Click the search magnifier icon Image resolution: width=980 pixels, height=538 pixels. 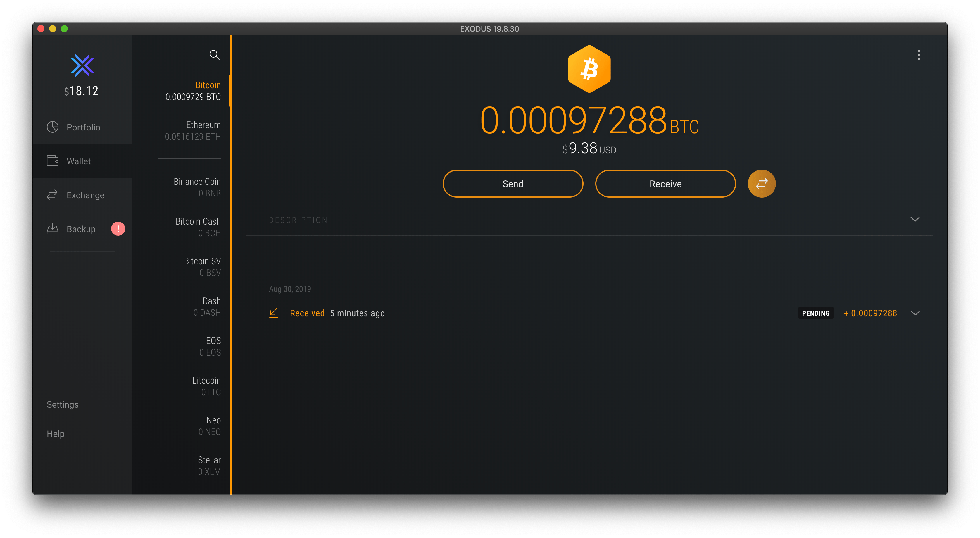tap(214, 55)
